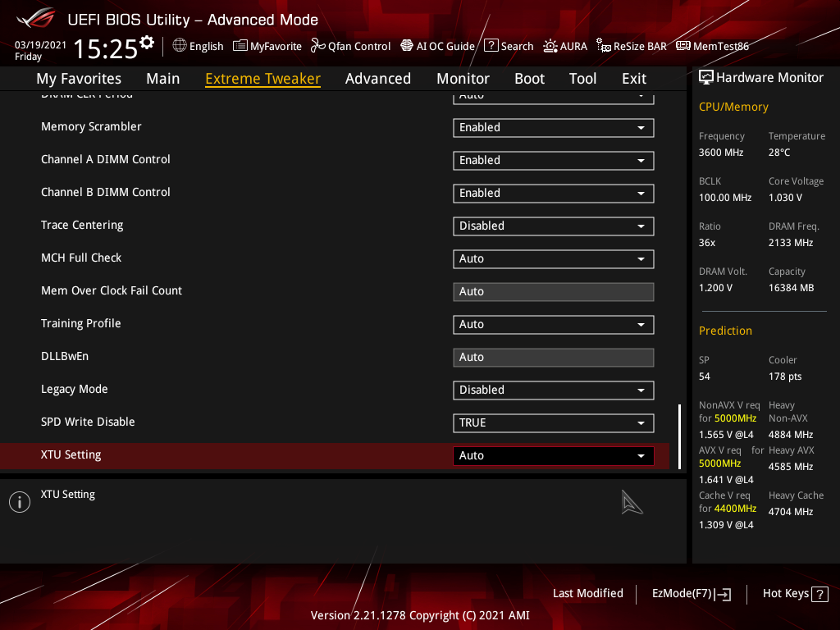Click CPU/Memory heading
This screenshot has width=840, height=630.
tap(733, 107)
